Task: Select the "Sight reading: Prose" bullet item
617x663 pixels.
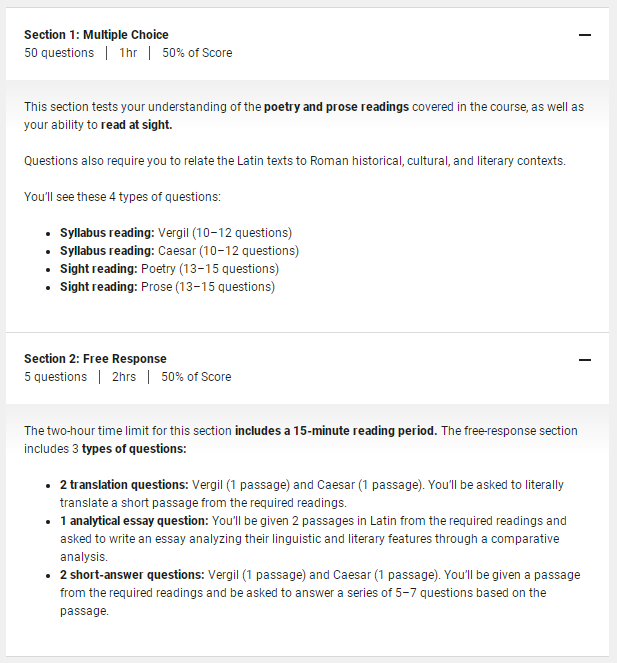Action: 167,287
